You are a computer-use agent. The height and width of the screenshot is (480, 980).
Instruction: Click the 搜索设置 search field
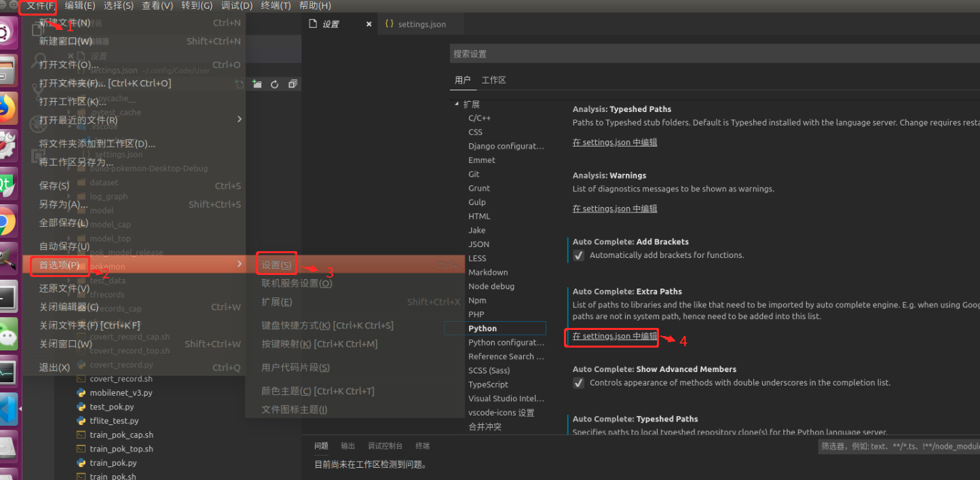[611, 53]
